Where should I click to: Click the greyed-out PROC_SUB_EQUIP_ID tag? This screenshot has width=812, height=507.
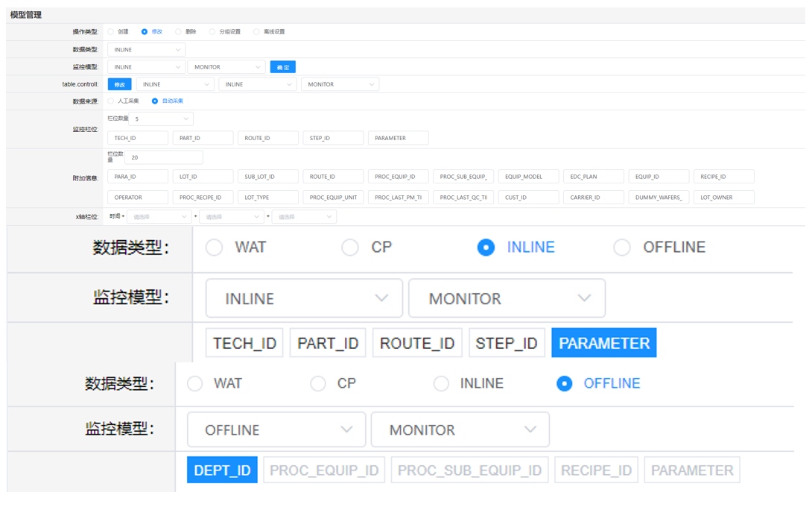(469, 470)
